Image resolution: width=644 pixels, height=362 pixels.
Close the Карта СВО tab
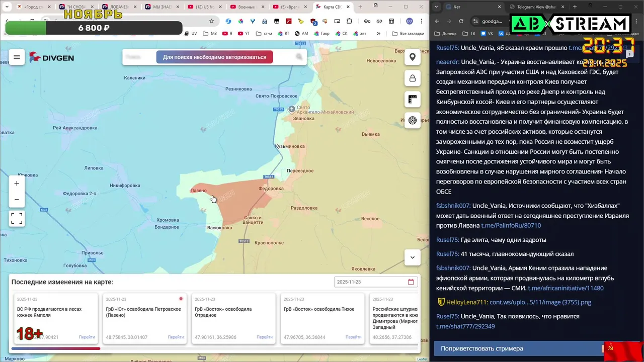[349, 7]
